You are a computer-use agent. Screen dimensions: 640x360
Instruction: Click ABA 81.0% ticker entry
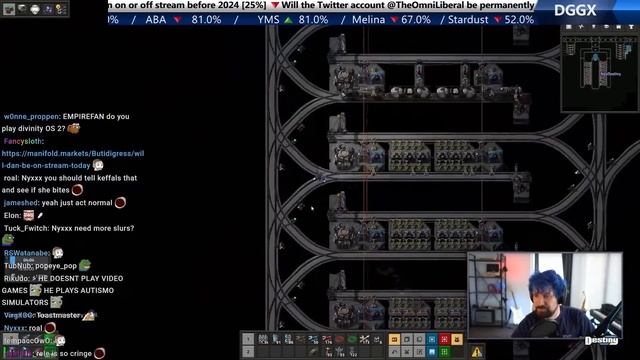(184, 20)
